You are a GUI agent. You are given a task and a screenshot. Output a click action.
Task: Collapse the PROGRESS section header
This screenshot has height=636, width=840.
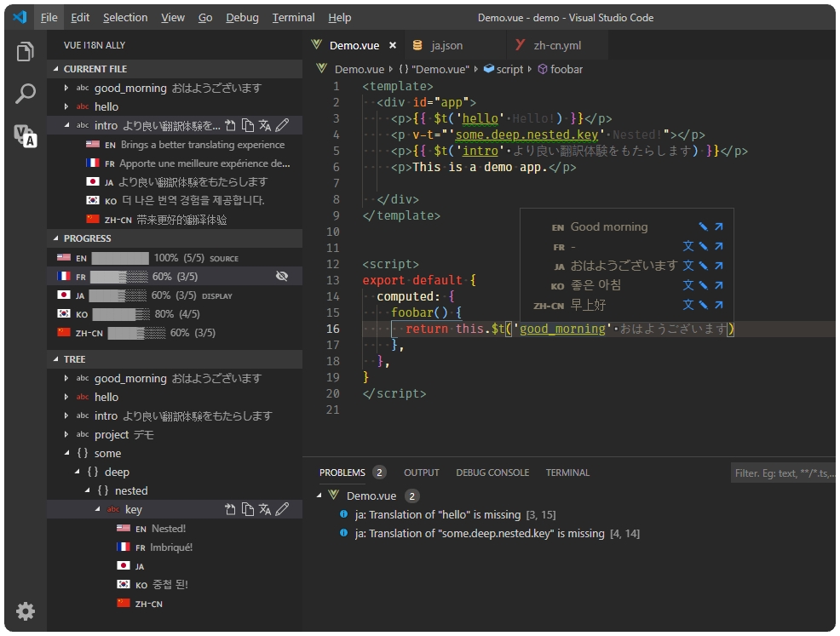pyautogui.click(x=88, y=238)
